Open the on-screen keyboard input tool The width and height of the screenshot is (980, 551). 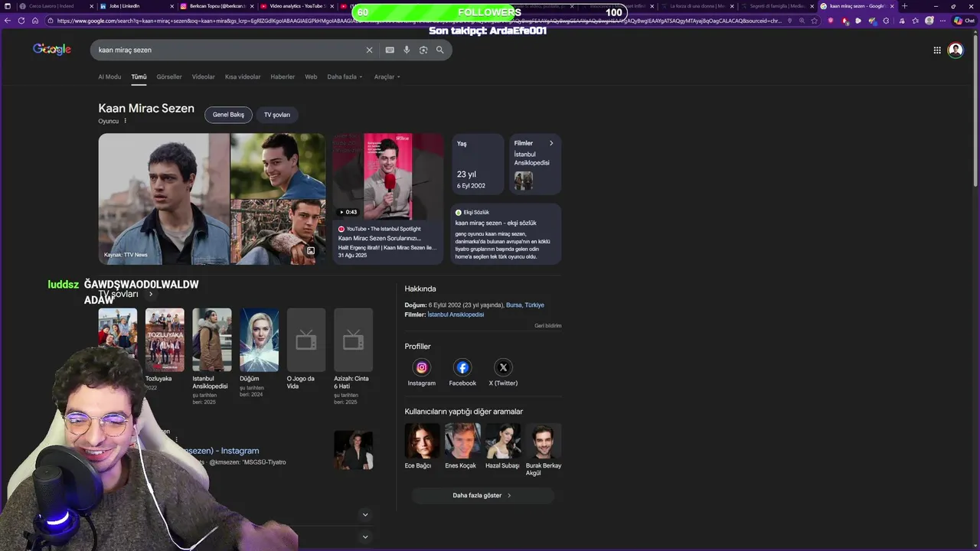[390, 50]
